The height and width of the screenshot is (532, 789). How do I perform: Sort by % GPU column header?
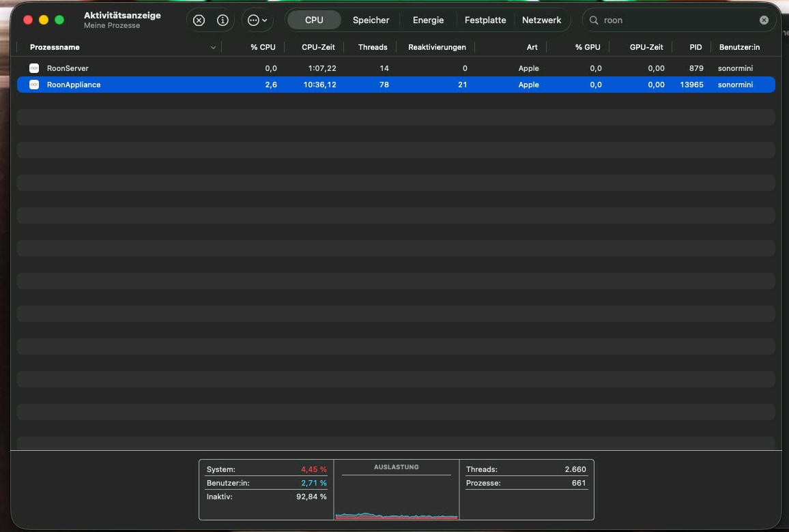tap(588, 47)
